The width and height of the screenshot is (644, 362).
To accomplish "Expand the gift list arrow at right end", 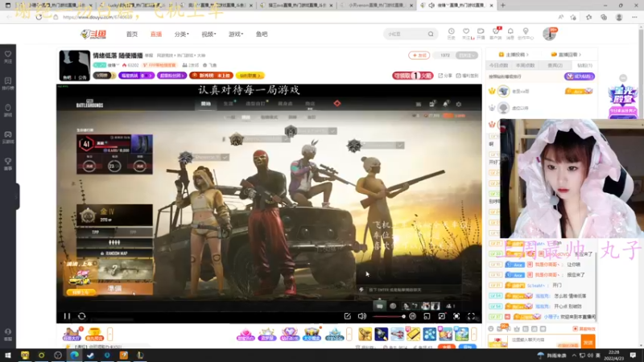I will [473, 334].
